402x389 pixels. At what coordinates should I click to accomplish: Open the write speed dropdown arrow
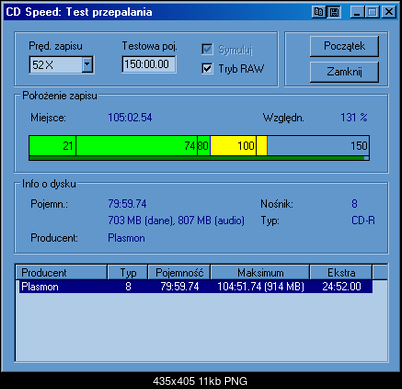pyautogui.click(x=87, y=64)
